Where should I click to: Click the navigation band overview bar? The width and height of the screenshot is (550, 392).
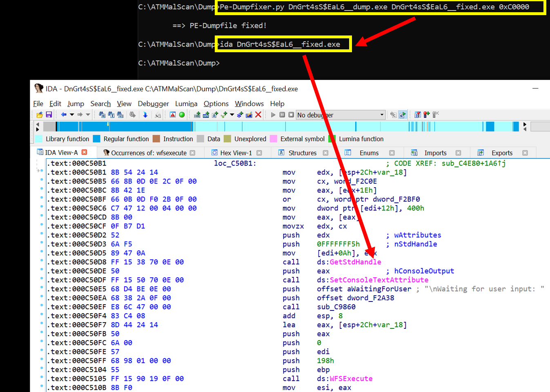[x=281, y=126]
